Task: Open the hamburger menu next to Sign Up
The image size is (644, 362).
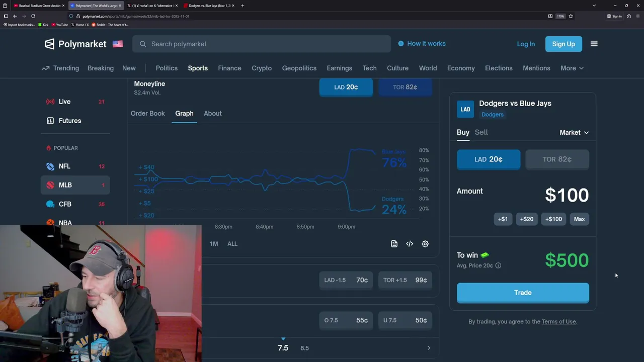Action: tap(594, 44)
